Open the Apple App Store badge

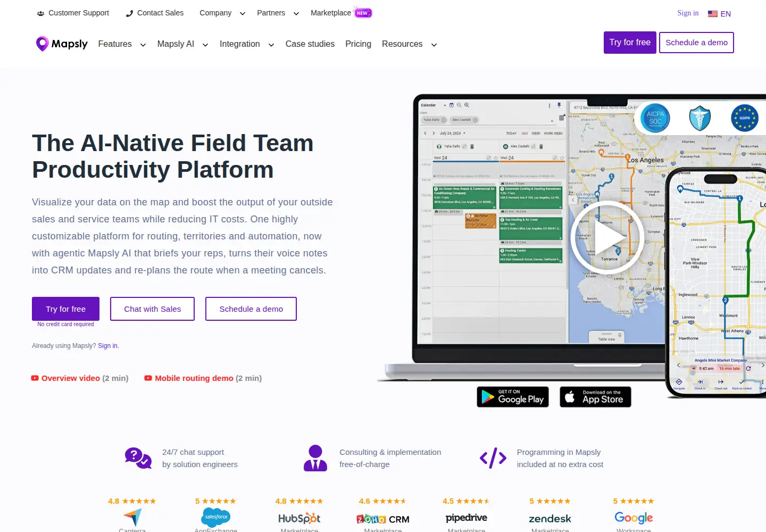[595, 397]
